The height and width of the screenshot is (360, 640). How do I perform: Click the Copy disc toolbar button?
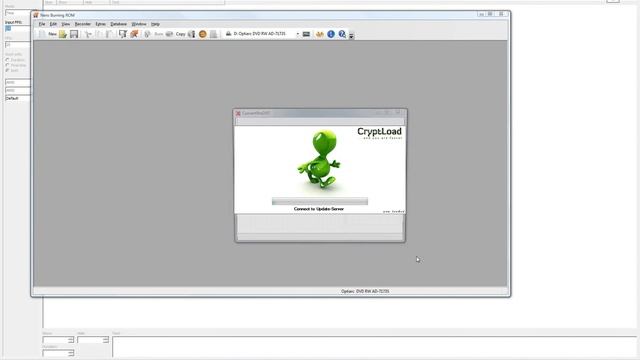(x=176, y=34)
